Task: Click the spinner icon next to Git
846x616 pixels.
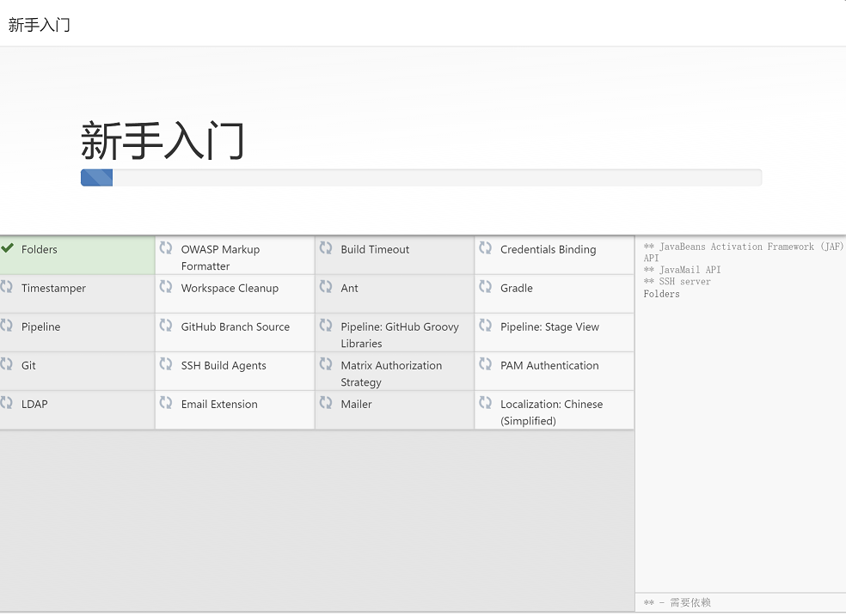Action: tap(7, 364)
